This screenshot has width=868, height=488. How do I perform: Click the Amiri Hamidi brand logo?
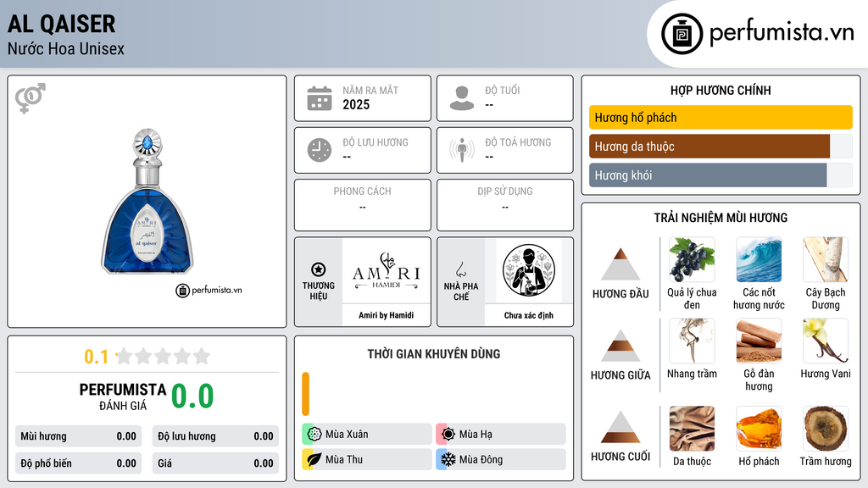point(386,270)
